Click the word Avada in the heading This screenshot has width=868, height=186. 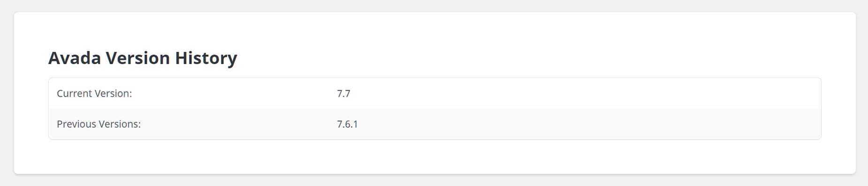[x=75, y=58]
